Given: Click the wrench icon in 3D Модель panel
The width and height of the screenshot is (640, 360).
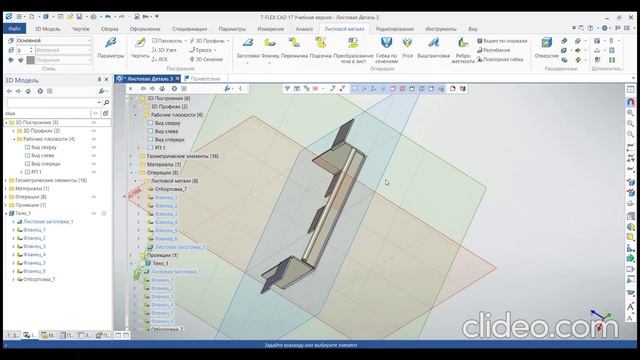Looking at the screenshot, I should pos(102,91).
